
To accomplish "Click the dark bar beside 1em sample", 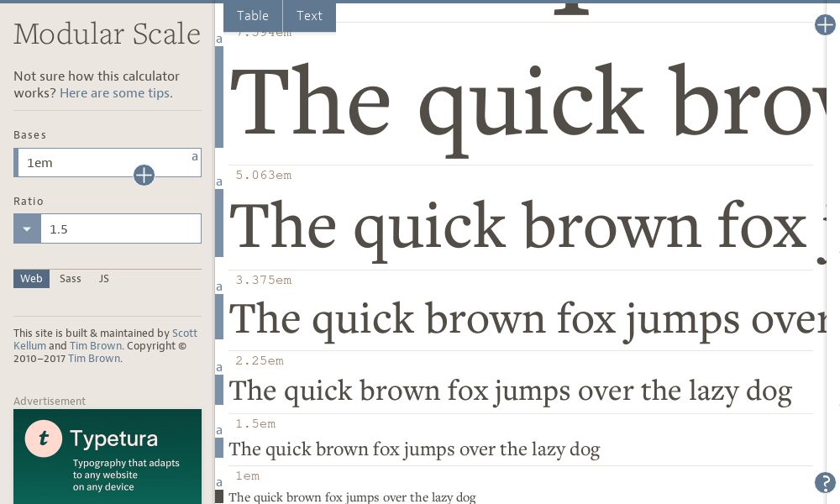I will pyautogui.click(x=219, y=496).
